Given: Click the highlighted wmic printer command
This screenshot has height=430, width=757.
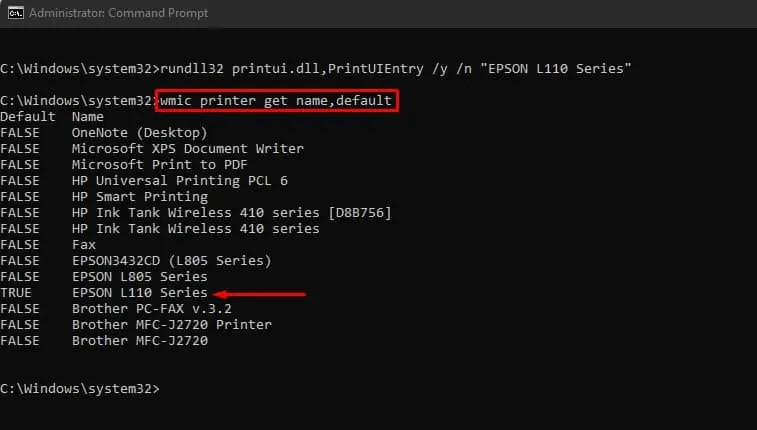Looking at the screenshot, I should [x=277, y=101].
